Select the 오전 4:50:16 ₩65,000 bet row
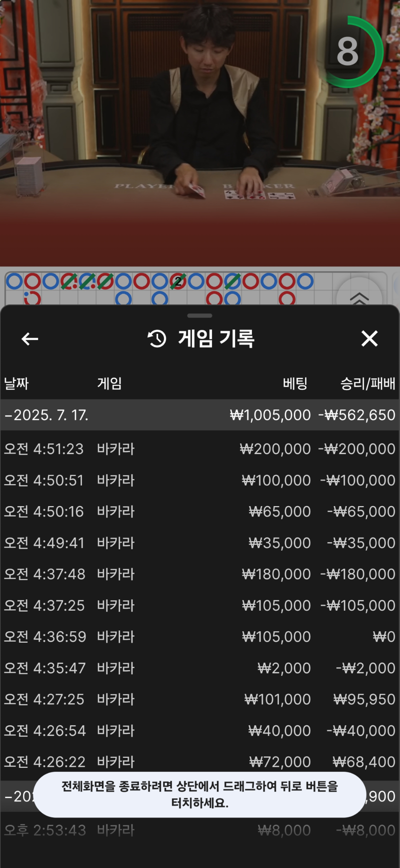 point(200,512)
